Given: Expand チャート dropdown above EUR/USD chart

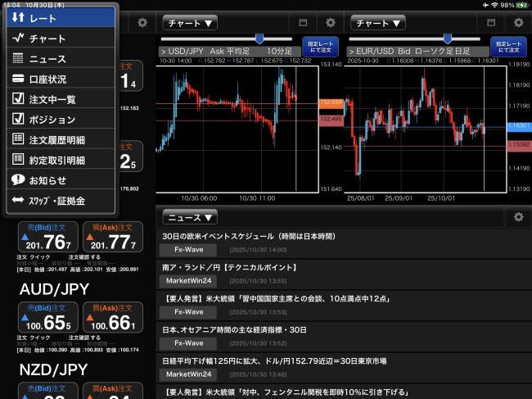Looking at the screenshot, I should (x=378, y=23).
